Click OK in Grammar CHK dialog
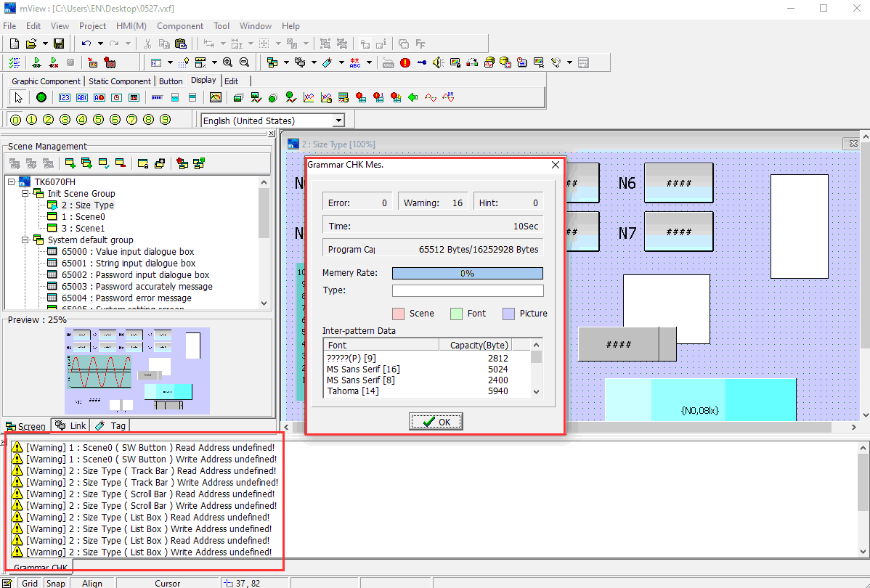870x588 pixels. [436, 422]
